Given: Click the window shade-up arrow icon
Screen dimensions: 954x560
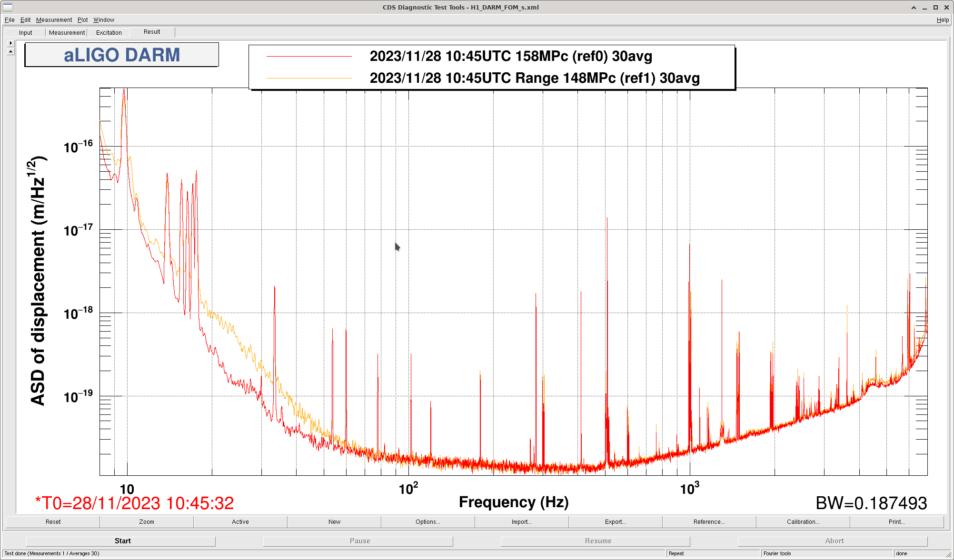Looking at the screenshot, I should click(914, 7).
